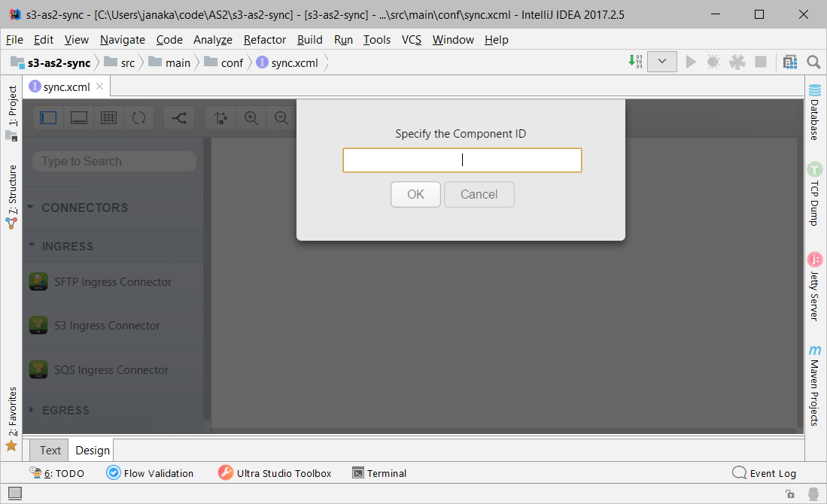
Task: Open the Tools menu
Action: [376, 40]
